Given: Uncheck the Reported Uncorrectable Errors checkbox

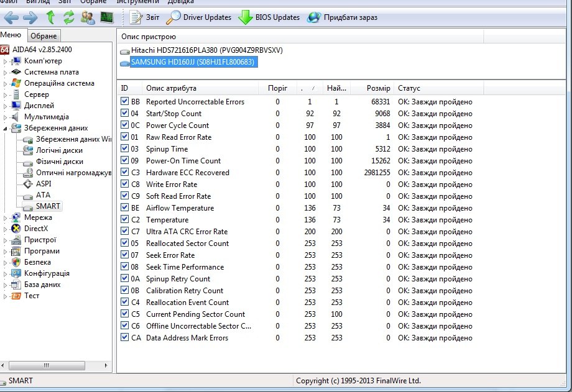Looking at the screenshot, I should tap(125, 101).
